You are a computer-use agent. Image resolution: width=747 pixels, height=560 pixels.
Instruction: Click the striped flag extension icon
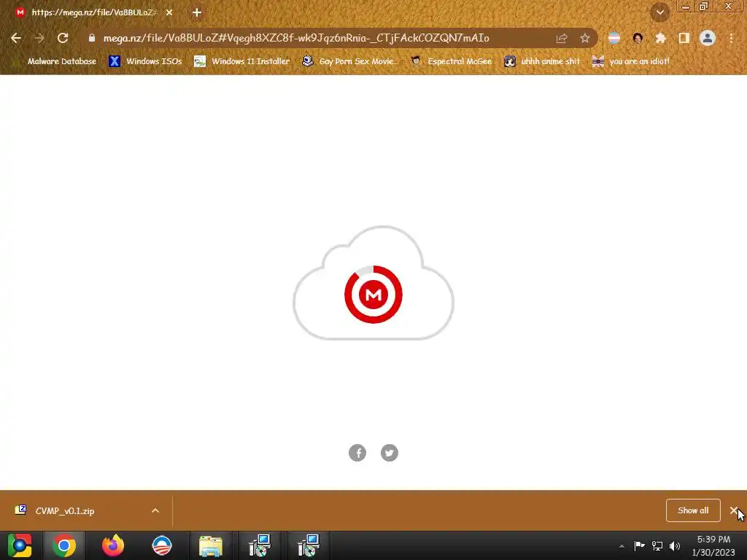(614, 38)
